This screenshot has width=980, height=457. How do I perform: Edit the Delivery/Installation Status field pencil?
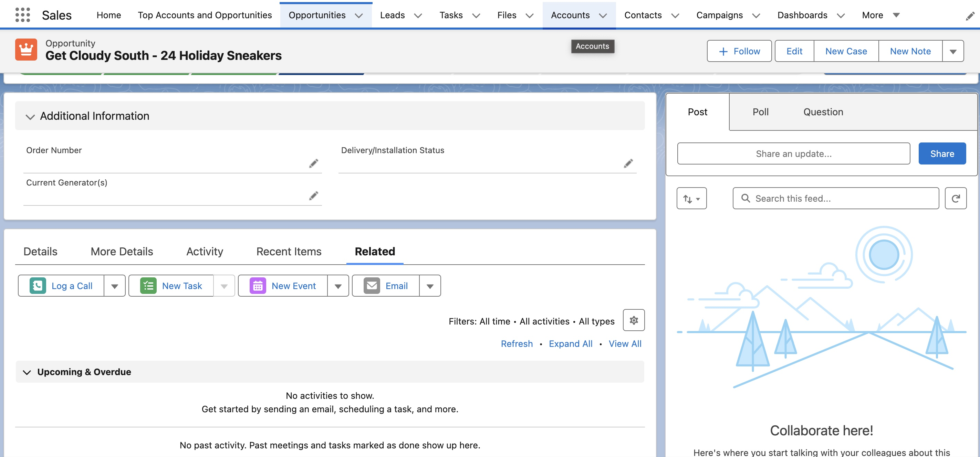point(628,163)
